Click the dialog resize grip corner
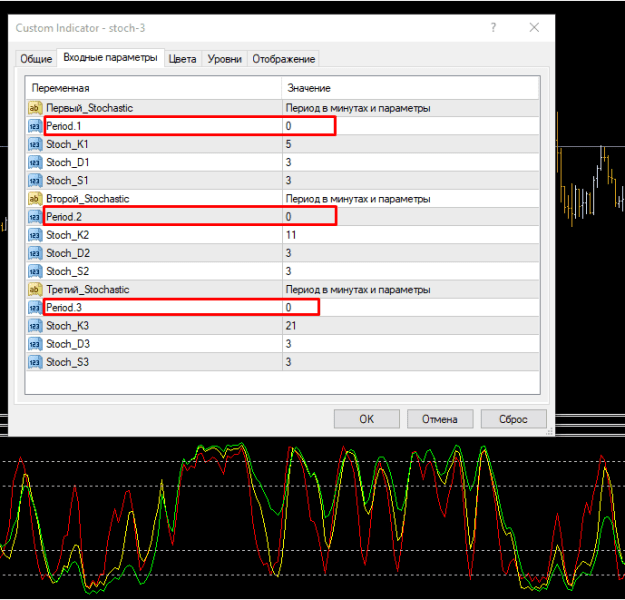Viewport: 625px width, 600px height. coord(550,432)
